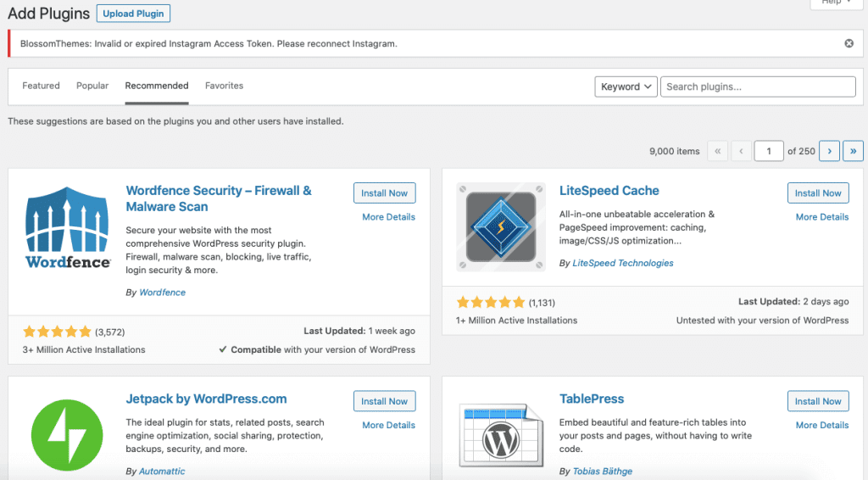Go to next page of plugins
This screenshot has width=868, height=480.
[x=829, y=151]
